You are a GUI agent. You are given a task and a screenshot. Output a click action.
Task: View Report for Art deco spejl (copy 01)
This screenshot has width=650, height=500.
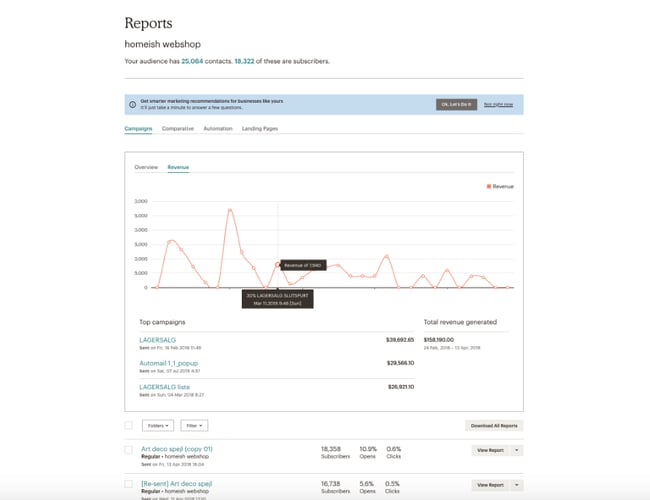(x=489, y=451)
